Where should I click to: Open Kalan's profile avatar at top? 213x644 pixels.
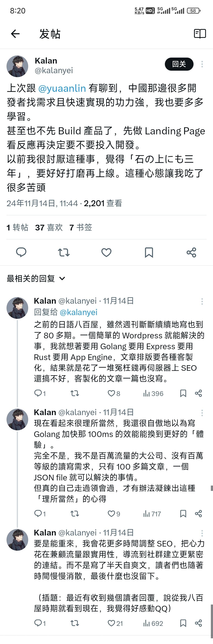click(17, 66)
